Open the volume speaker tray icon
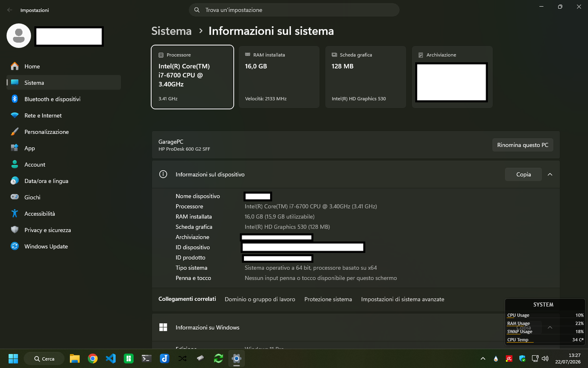This screenshot has width=588, height=368. click(545, 358)
